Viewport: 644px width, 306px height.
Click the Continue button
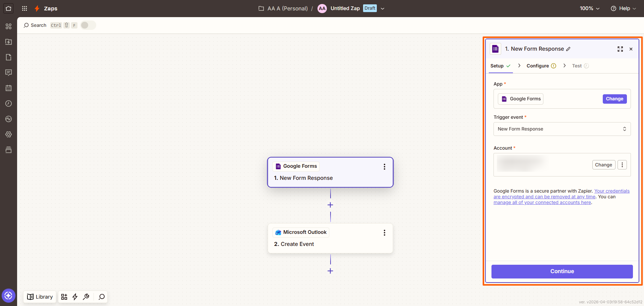[x=562, y=271]
